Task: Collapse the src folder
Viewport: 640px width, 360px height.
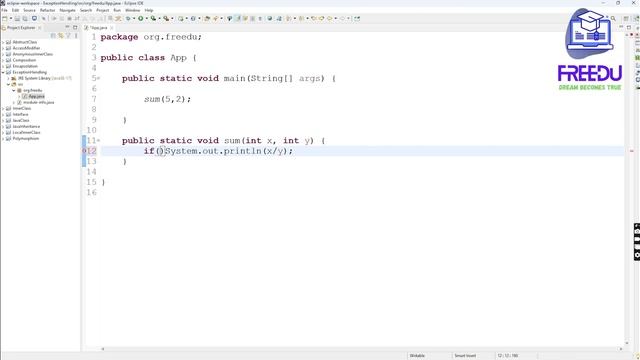Action: [9, 84]
